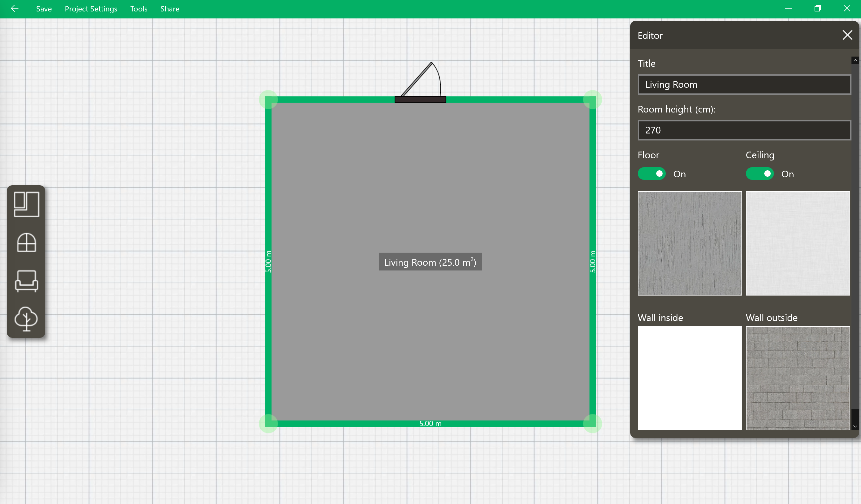Open the outdoor plants tree icon
The width and height of the screenshot is (861, 504).
[x=26, y=319]
